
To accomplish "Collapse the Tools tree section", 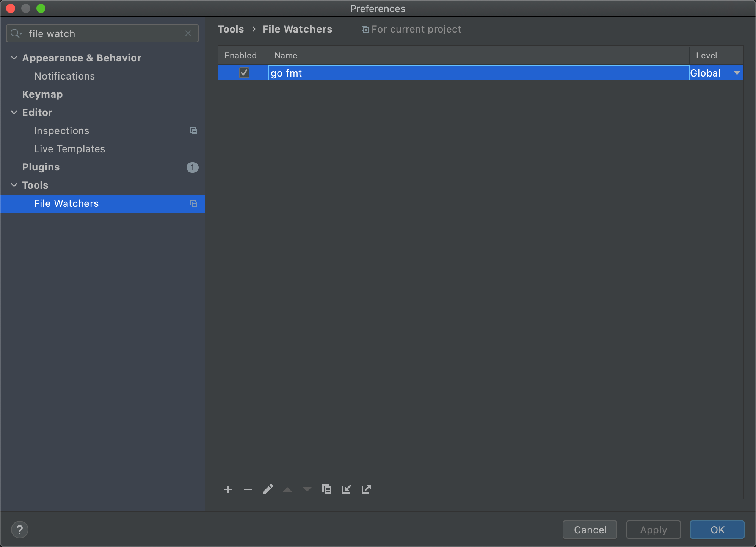I will 14,185.
